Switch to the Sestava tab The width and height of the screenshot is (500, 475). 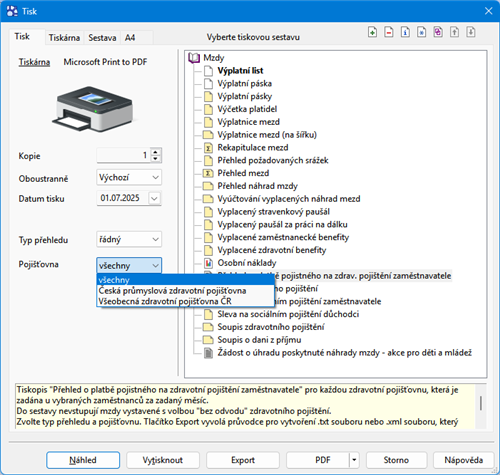click(x=102, y=38)
